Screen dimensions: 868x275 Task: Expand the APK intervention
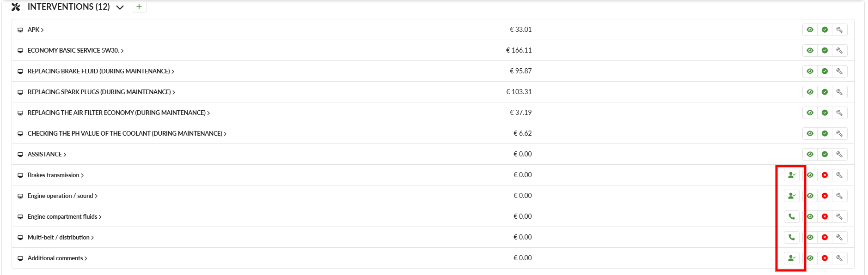tap(36, 30)
